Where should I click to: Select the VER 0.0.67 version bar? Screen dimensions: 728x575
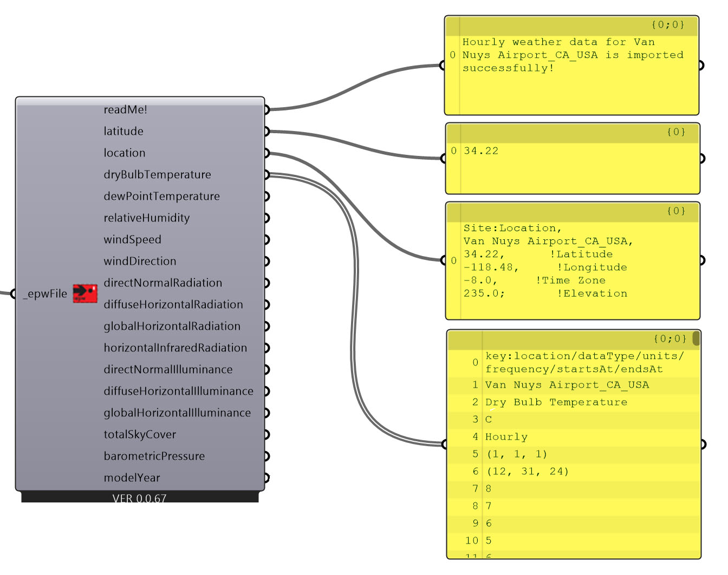[x=140, y=498]
